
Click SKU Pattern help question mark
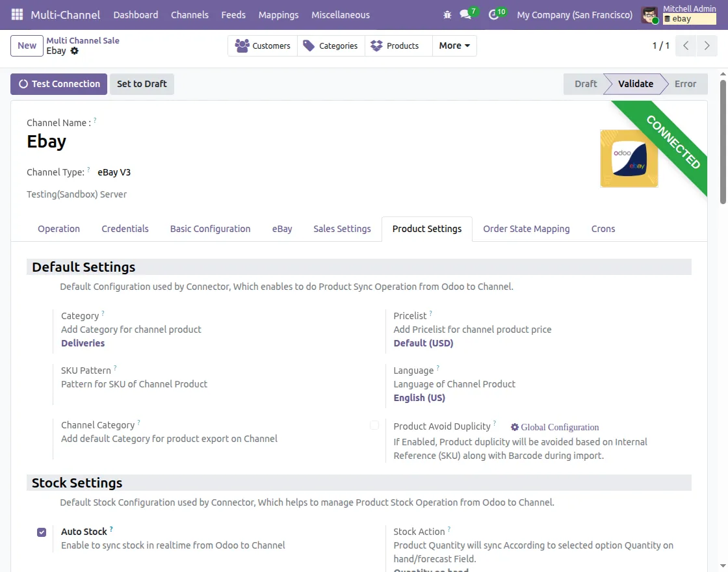pos(115,368)
